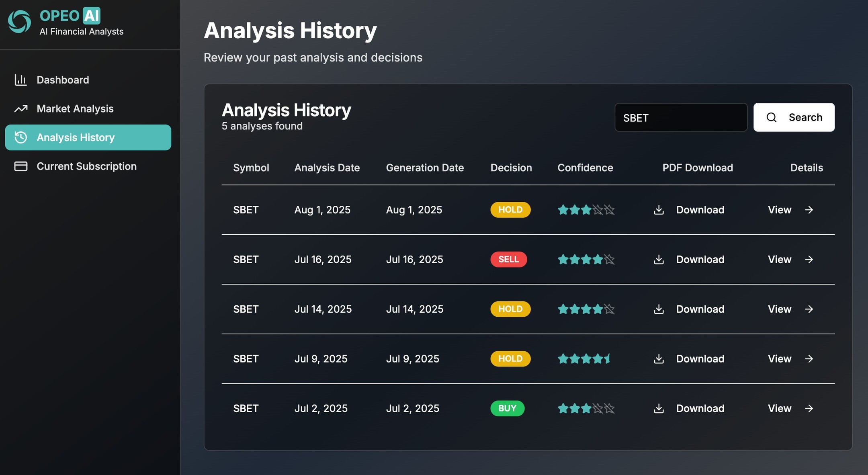Click the Confidence column header
The width and height of the screenshot is (868, 475).
coord(585,168)
